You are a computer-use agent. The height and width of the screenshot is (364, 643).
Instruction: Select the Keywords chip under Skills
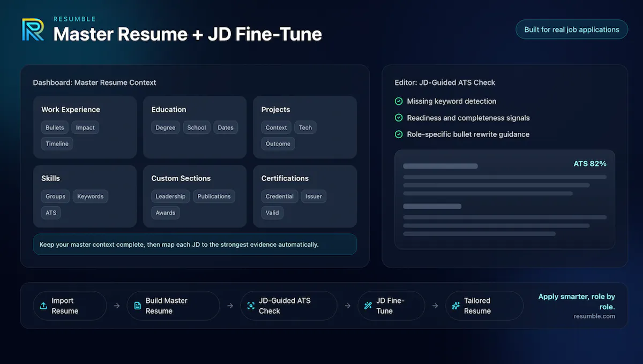pyautogui.click(x=91, y=196)
